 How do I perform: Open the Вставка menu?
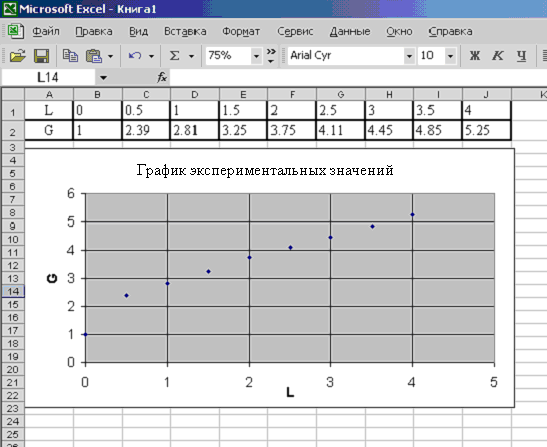click(185, 31)
